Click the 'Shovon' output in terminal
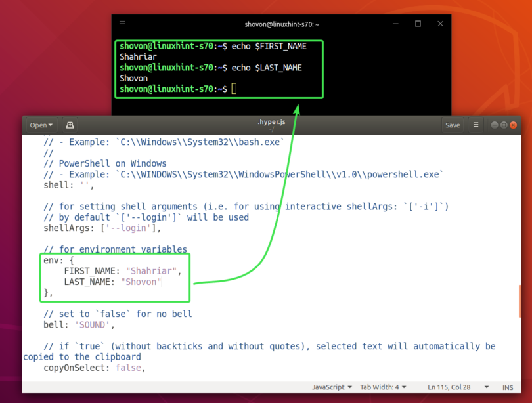 (134, 78)
